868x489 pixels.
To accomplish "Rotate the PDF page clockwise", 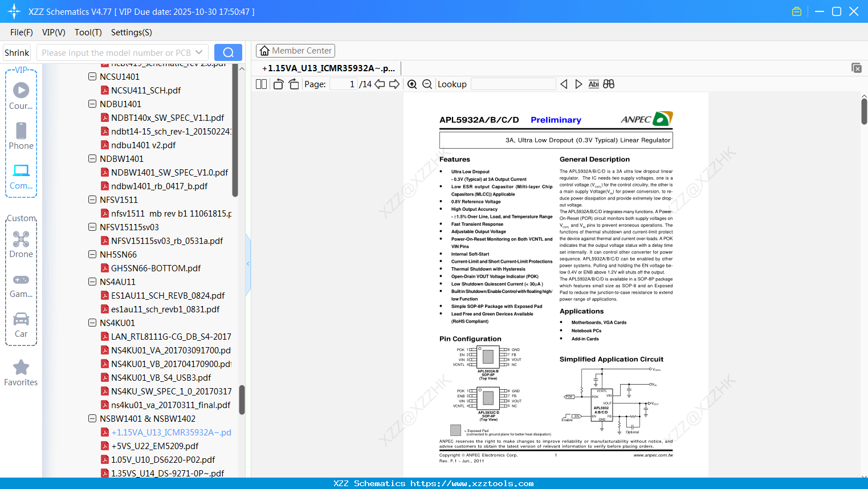I will coord(294,84).
